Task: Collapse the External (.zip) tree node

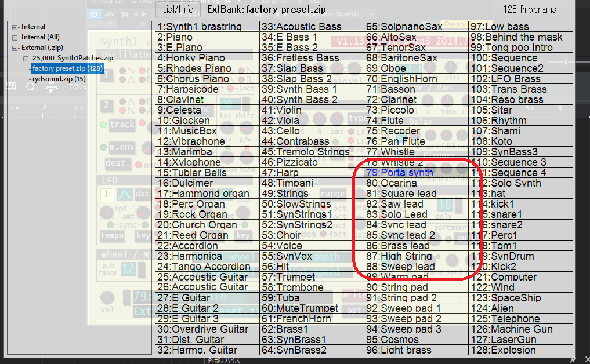Action: point(15,48)
